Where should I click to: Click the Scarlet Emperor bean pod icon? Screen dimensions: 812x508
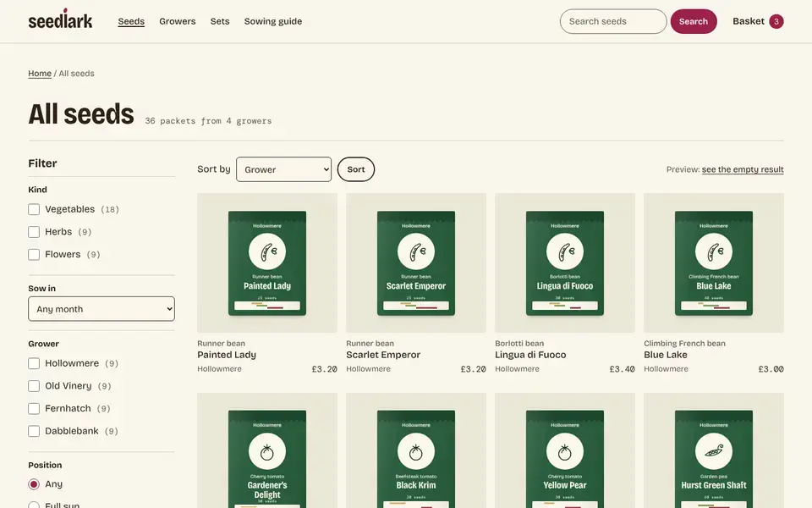(x=416, y=251)
